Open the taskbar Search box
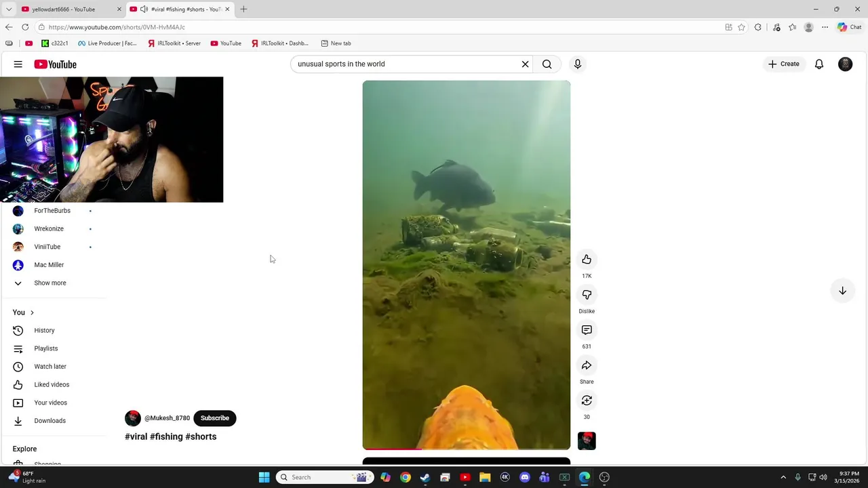Viewport: 868px width, 488px height. [325, 477]
